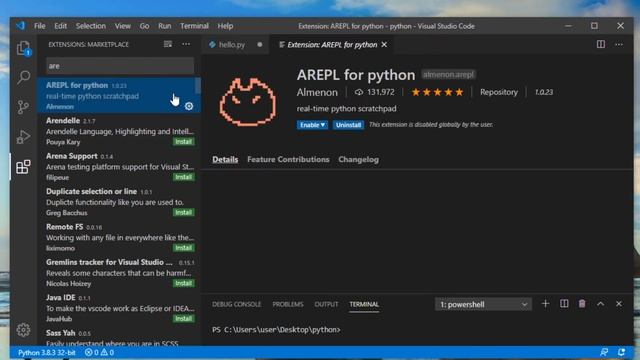Select the Changelog tab
The width and height of the screenshot is (640, 360).
pyautogui.click(x=358, y=159)
